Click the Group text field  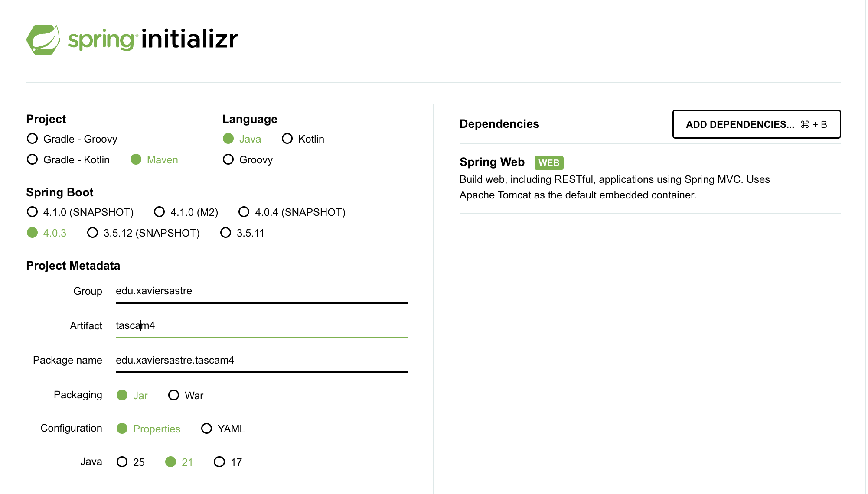click(261, 291)
